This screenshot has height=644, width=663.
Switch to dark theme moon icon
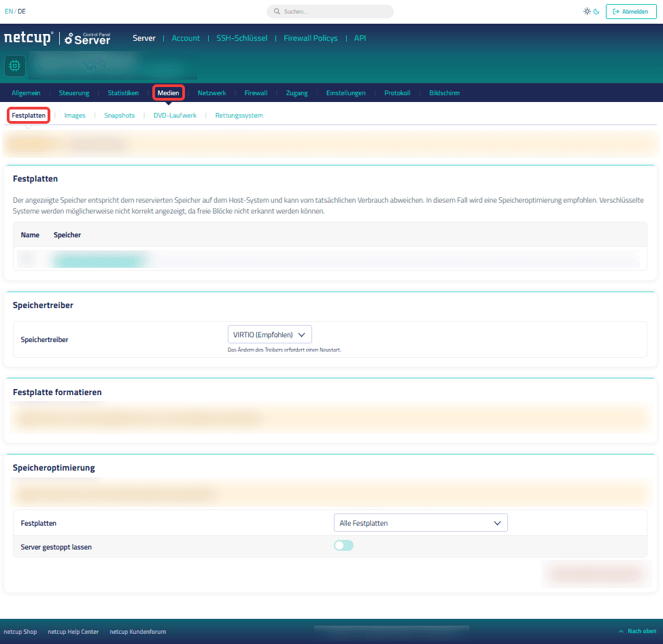[596, 12]
